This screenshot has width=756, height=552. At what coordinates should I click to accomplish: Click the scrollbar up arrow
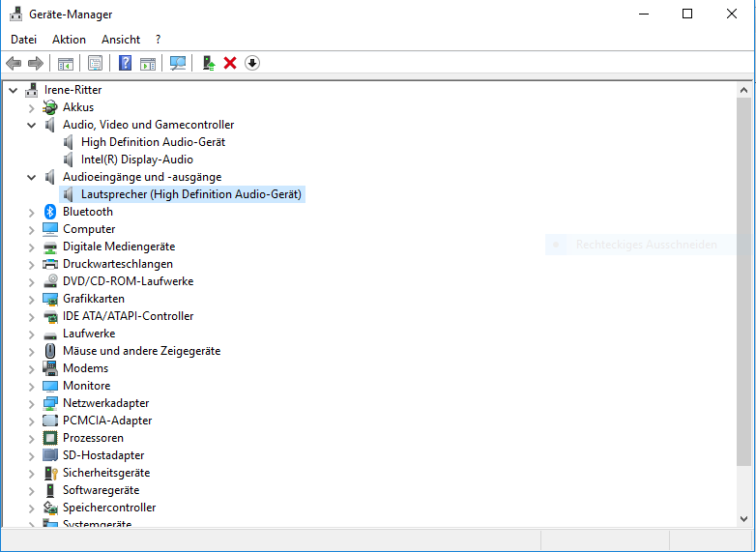pyautogui.click(x=743, y=90)
